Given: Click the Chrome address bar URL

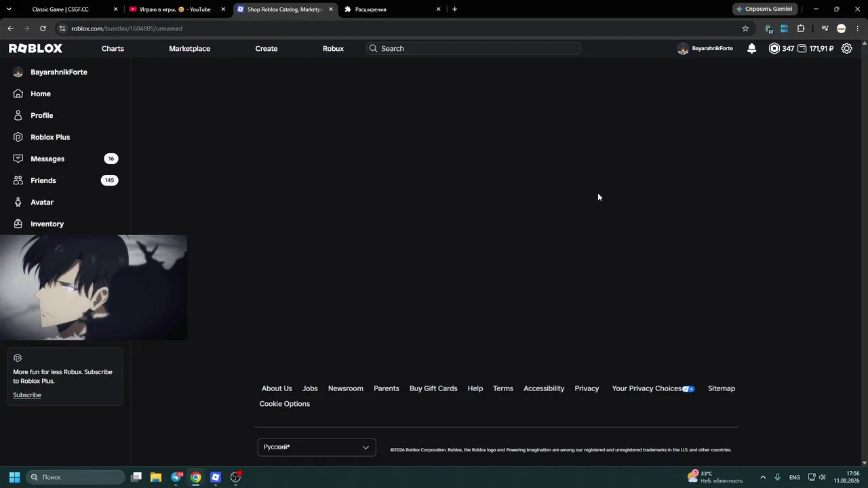Looking at the screenshot, I should 127,28.
